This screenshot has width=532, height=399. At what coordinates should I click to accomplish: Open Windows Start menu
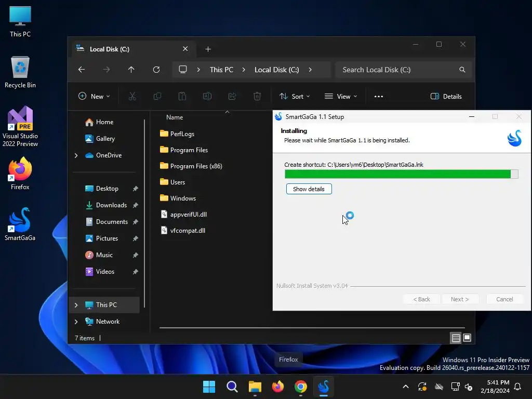click(x=209, y=387)
